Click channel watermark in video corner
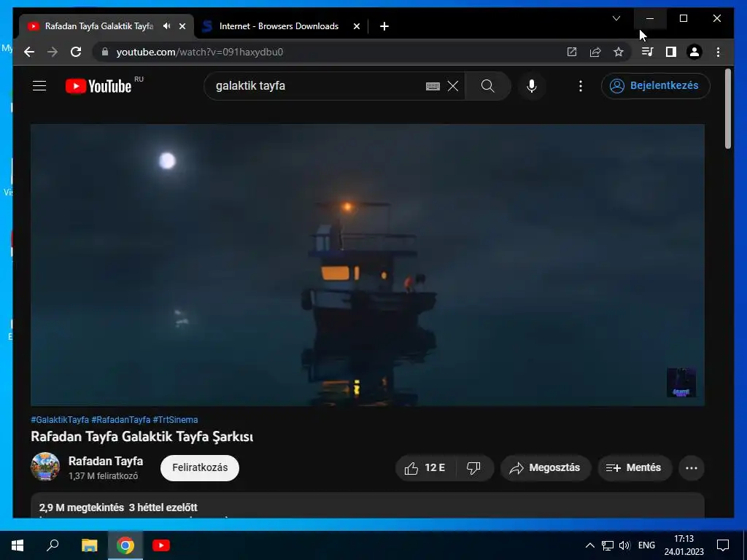 [681, 382]
